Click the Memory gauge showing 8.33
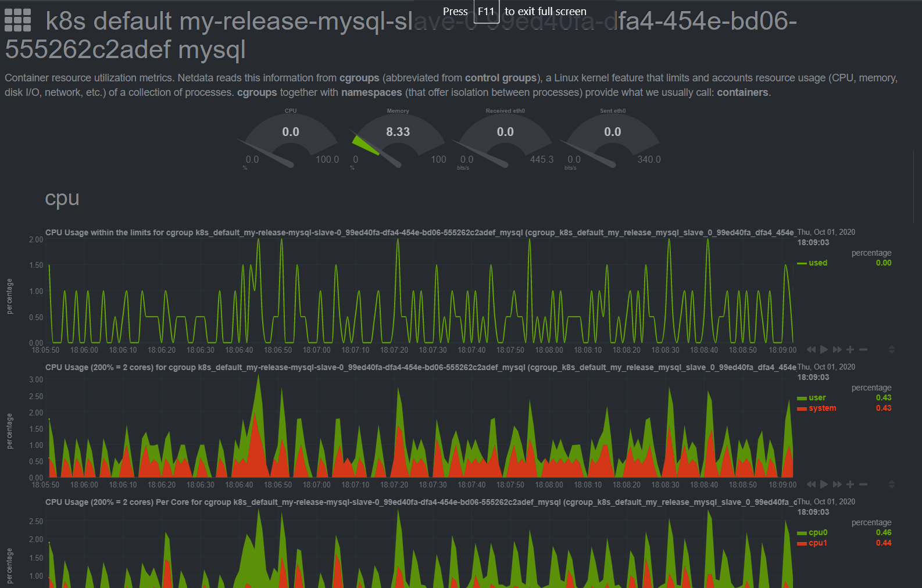Image resolution: width=922 pixels, height=588 pixels. coord(398,139)
